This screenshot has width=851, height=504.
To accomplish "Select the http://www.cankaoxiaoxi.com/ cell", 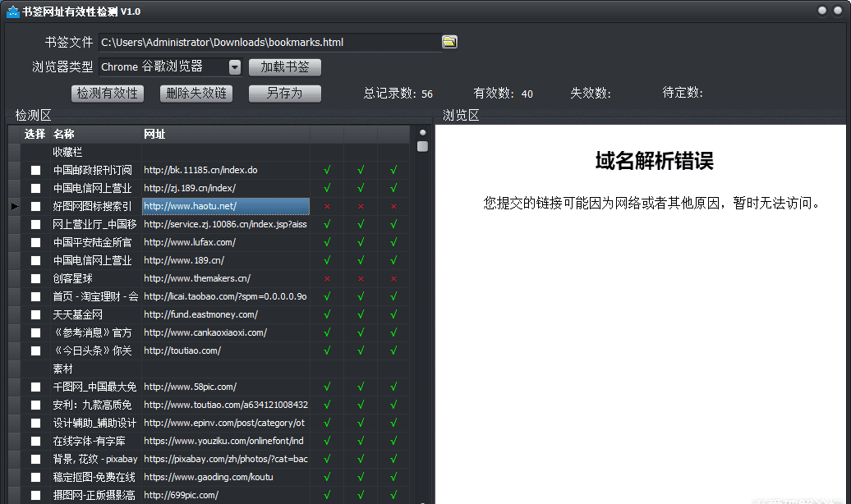I will (226, 332).
